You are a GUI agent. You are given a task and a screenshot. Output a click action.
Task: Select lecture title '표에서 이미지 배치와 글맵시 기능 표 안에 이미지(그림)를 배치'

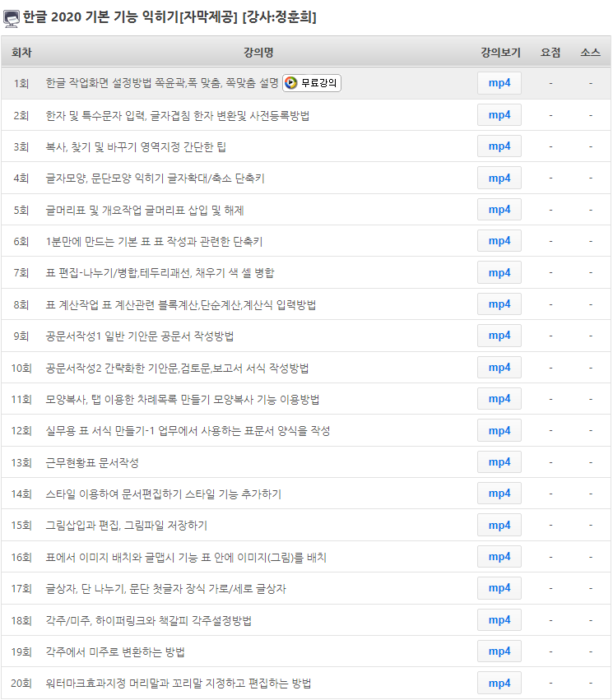tap(186, 558)
